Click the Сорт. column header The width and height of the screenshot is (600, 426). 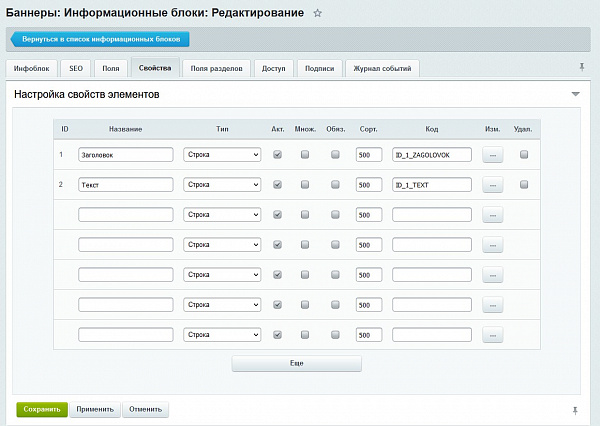tap(368, 129)
